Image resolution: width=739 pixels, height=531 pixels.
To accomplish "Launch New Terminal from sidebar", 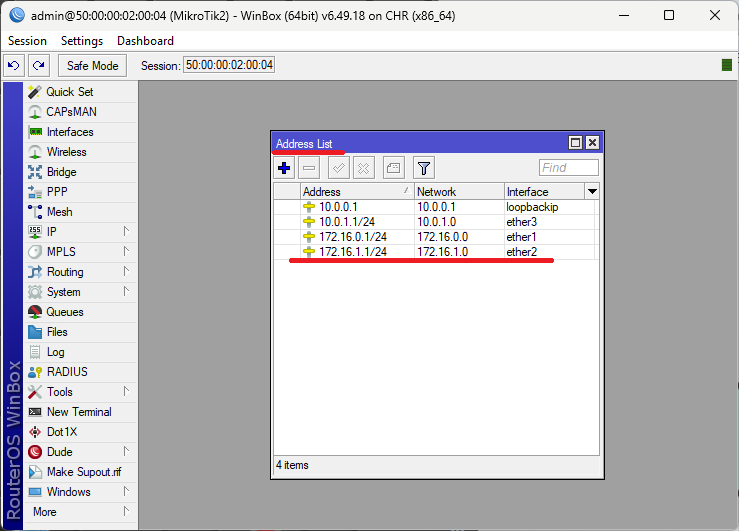I will [79, 412].
